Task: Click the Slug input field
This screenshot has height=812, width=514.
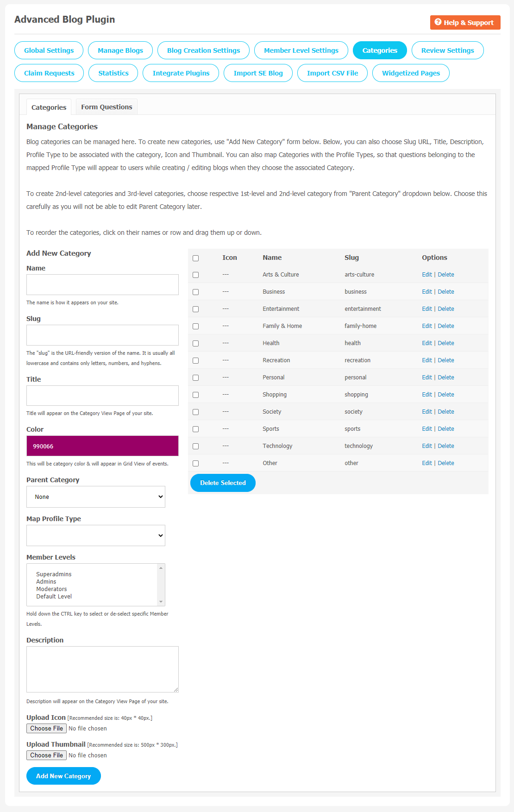Action: point(102,335)
